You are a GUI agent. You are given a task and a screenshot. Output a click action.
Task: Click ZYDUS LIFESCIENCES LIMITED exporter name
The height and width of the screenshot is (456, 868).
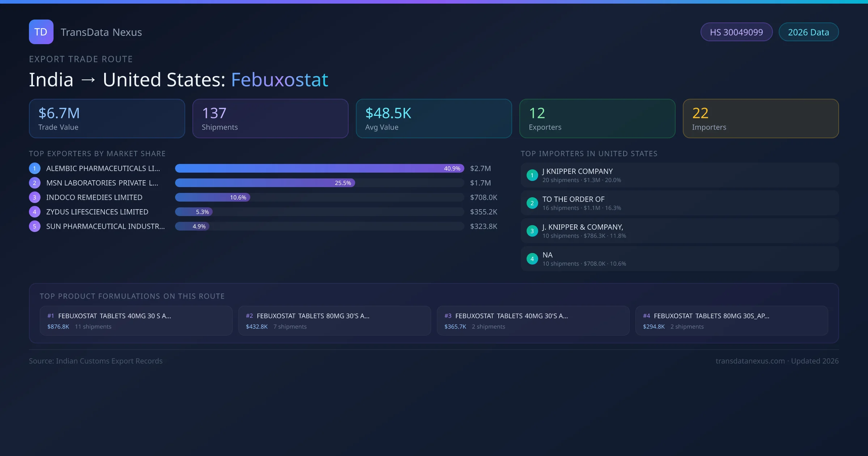pyautogui.click(x=97, y=212)
